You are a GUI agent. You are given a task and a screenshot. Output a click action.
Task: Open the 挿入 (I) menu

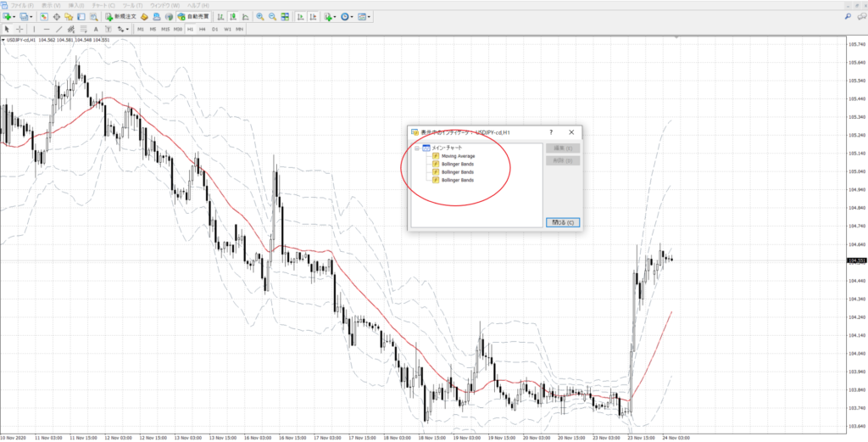(76, 5)
